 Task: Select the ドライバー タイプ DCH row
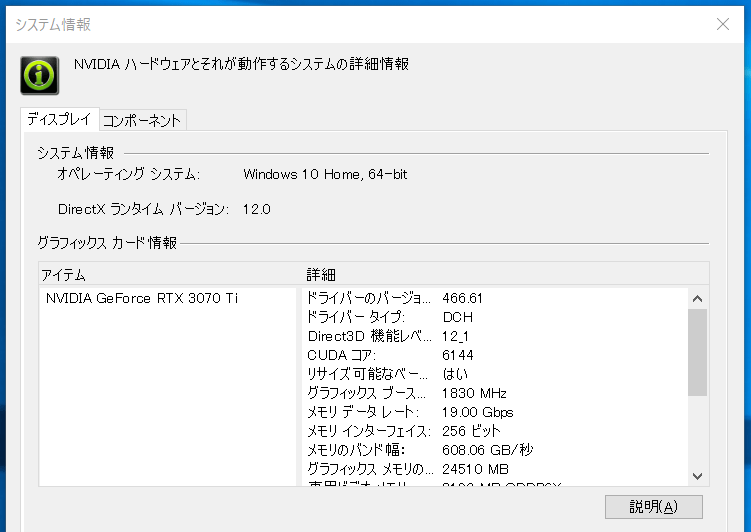coord(496,317)
